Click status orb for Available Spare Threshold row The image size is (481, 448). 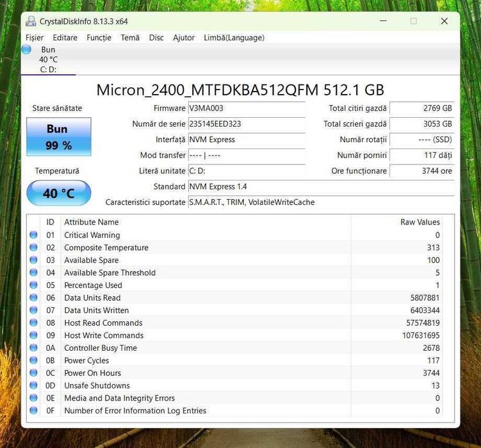(x=33, y=273)
